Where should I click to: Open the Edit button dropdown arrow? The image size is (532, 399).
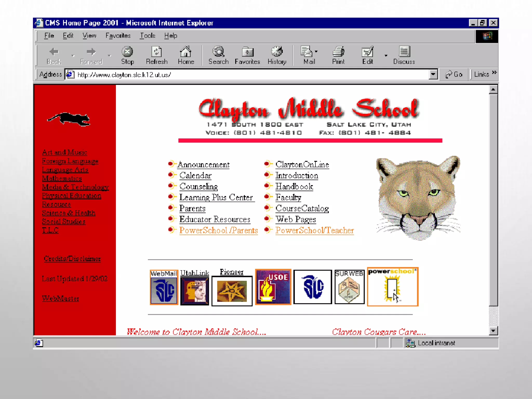[386, 55]
